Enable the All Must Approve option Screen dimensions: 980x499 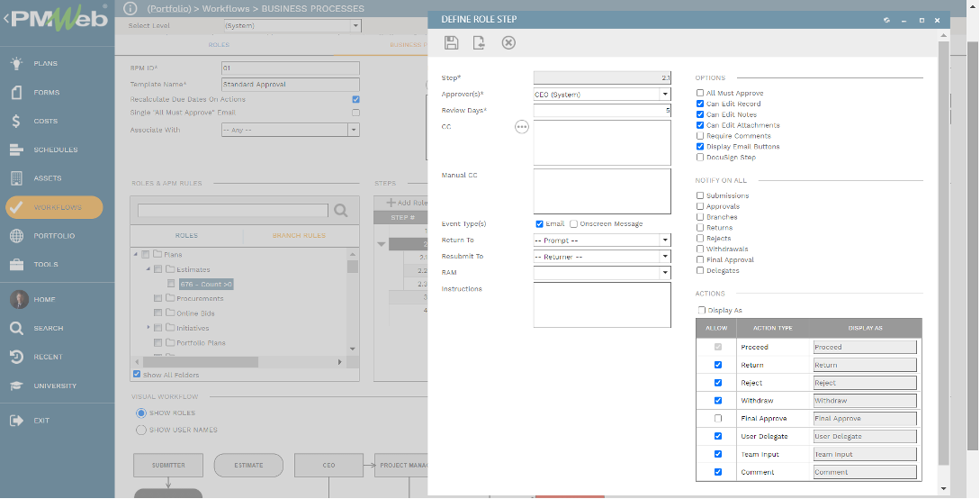[700, 93]
